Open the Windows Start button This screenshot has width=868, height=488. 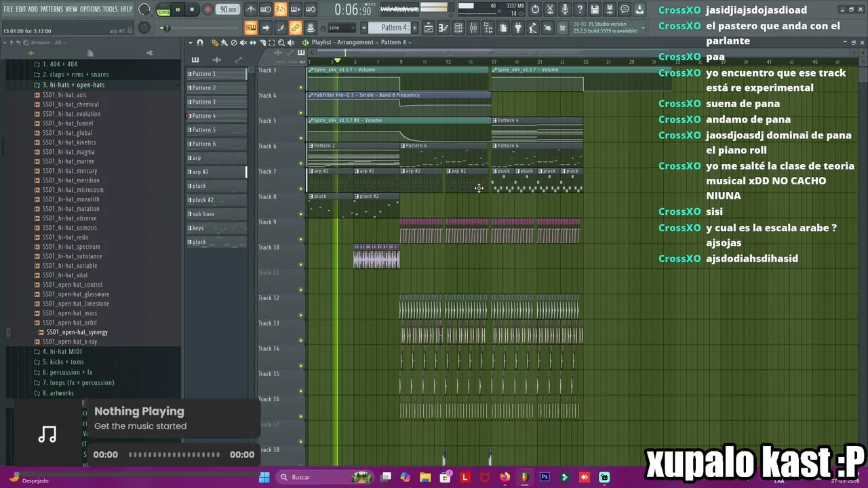click(x=264, y=477)
